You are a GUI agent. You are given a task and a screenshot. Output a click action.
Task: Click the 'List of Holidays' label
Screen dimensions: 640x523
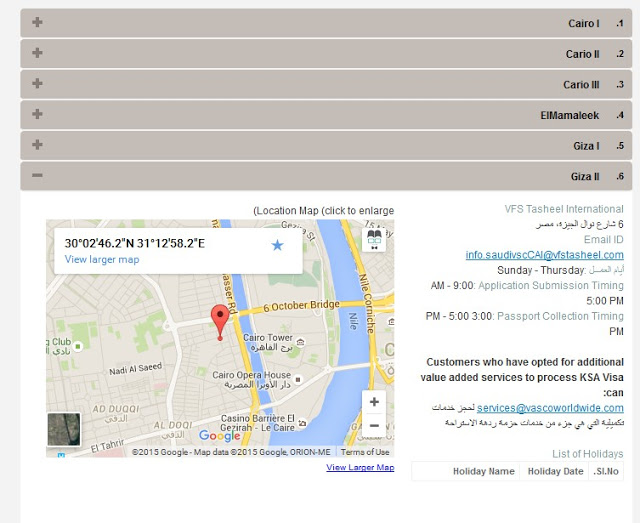click(588, 454)
